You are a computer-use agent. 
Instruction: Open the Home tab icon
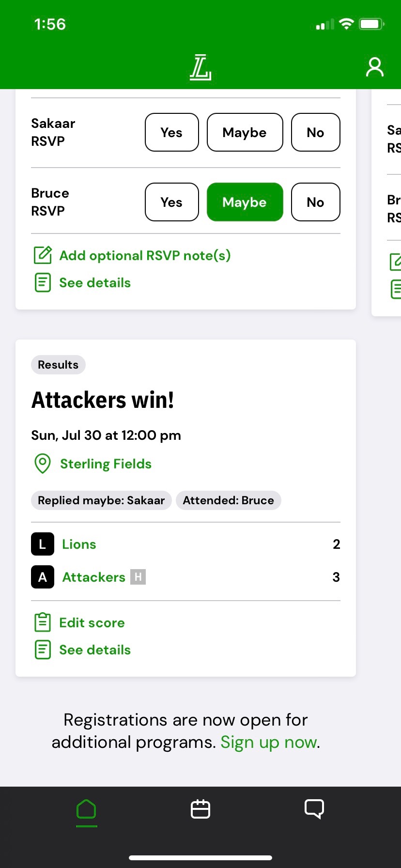87,809
